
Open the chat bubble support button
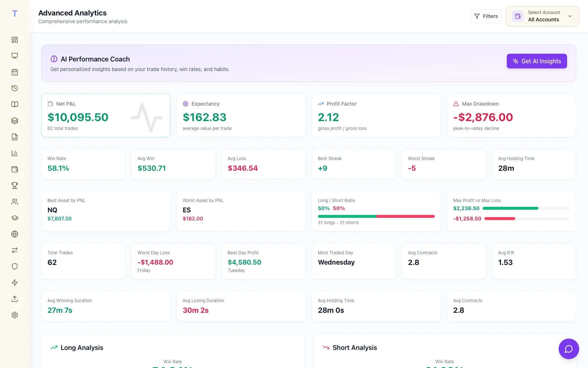coord(569,349)
